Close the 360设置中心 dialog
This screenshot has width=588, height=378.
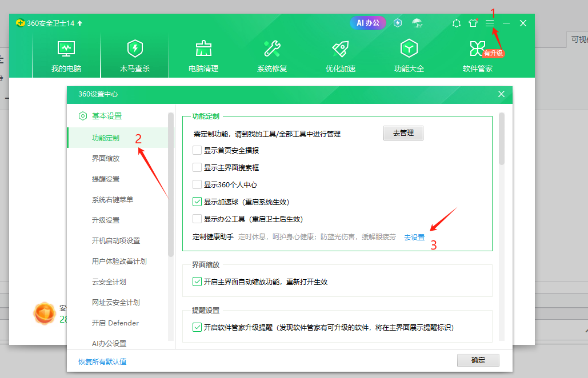coord(501,94)
